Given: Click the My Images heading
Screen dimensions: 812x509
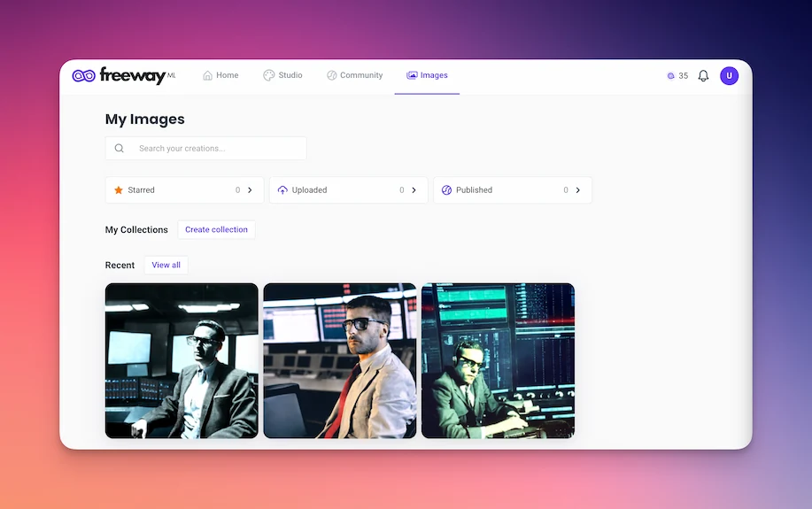Looking at the screenshot, I should click(145, 120).
